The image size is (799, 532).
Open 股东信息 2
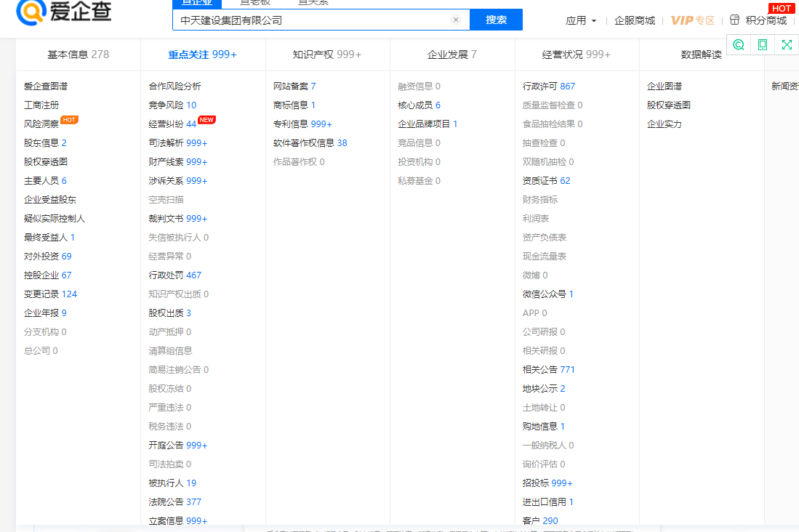click(x=45, y=142)
